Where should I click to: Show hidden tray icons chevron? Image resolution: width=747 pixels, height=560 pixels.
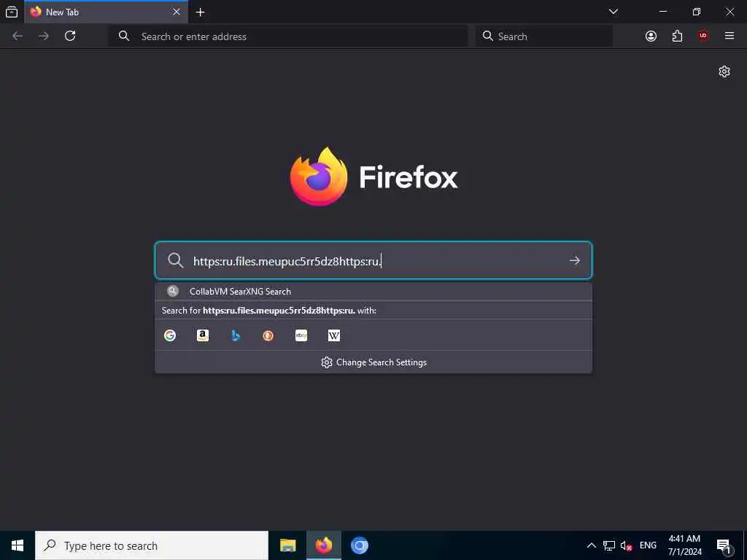[591, 545]
